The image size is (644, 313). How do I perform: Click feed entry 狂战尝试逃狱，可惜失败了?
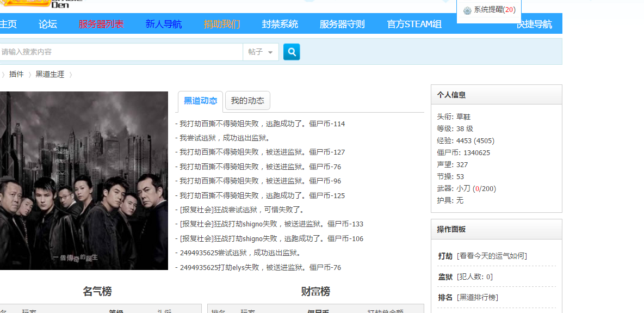(239, 210)
